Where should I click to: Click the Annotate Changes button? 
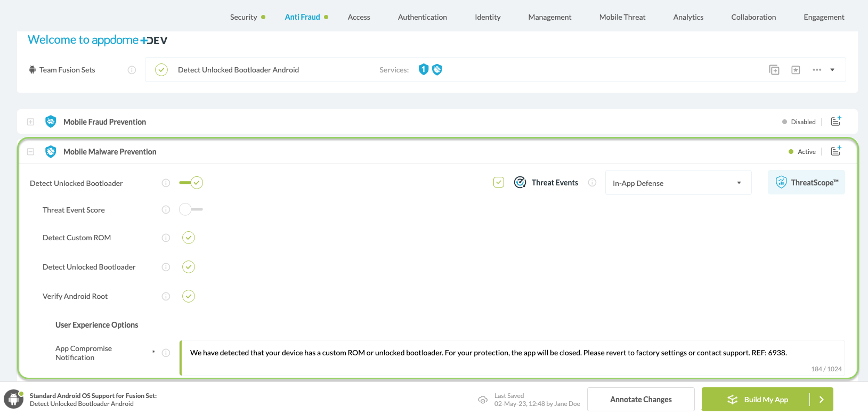coord(640,400)
